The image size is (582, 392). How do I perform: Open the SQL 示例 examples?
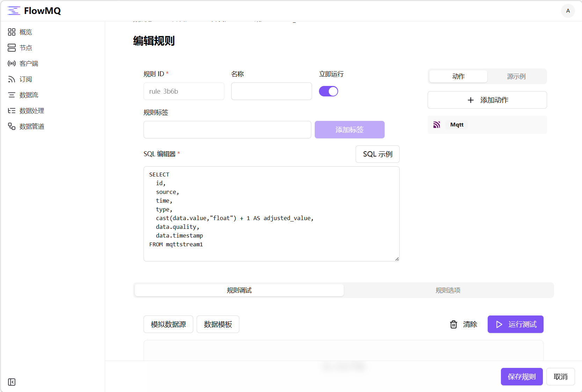click(377, 154)
